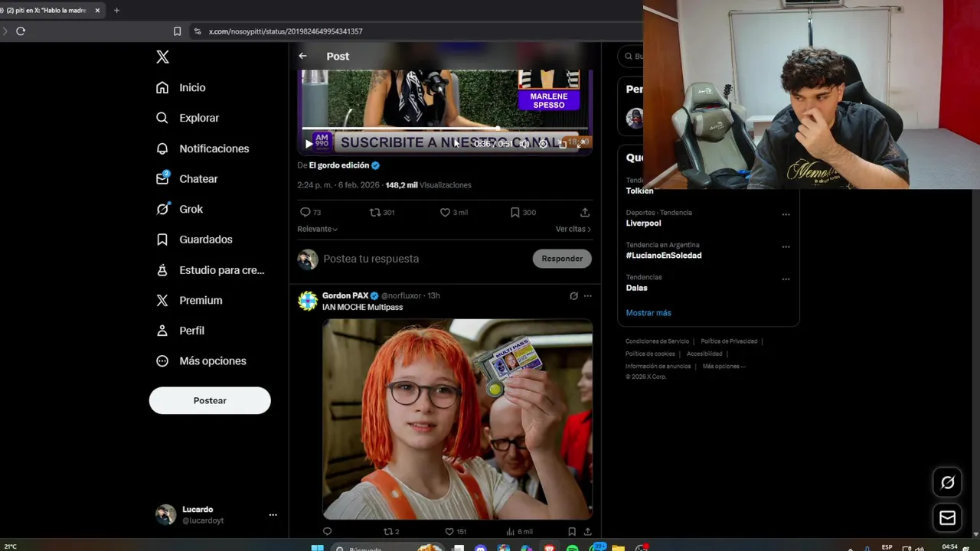980x551 pixels.
Task: Open the Premium page
Action: tap(189, 300)
